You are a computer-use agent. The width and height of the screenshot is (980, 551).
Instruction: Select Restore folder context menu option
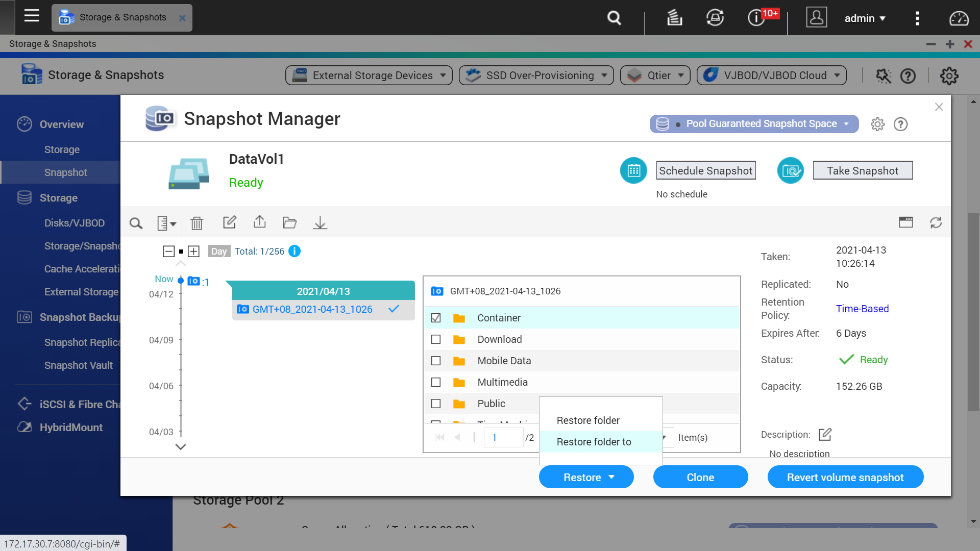pos(587,420)
